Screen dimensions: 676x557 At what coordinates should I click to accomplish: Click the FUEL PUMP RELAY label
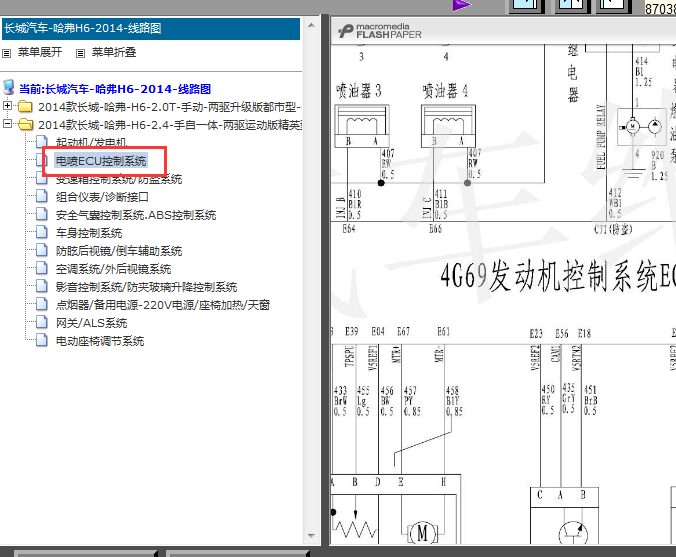tap(600, 137)
